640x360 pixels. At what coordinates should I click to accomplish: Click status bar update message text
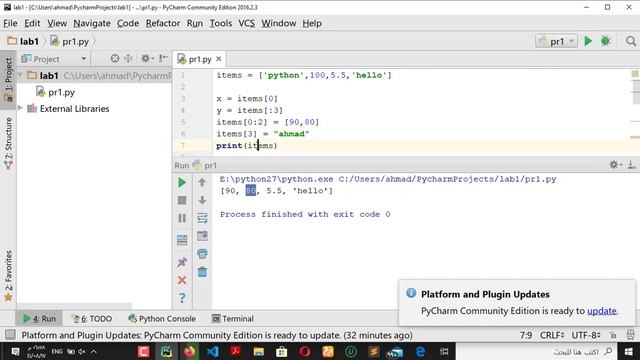(217, 335)
